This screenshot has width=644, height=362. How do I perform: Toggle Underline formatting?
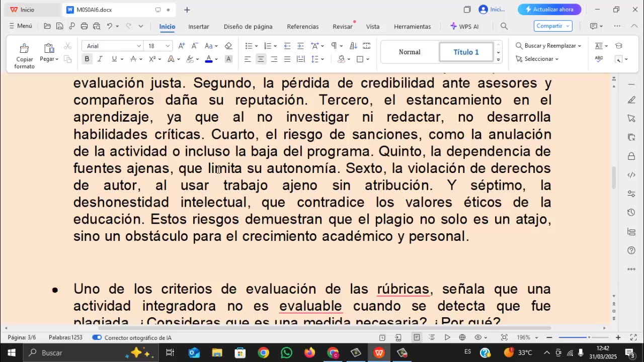(114, 59)
